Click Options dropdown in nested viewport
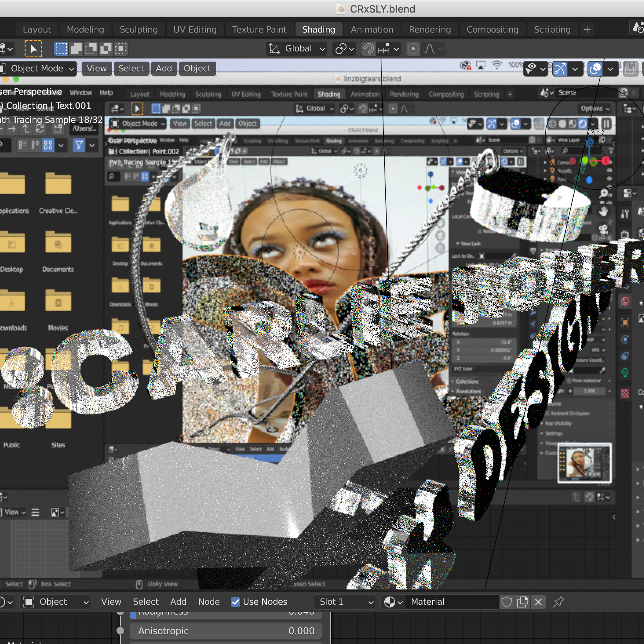This screenshot has width=644, height=644. 595,109
